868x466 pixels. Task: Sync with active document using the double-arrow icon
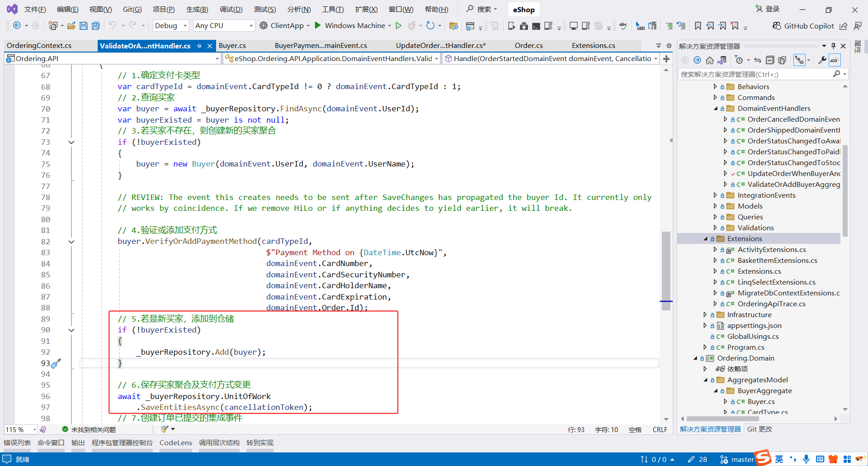point(758,60)
